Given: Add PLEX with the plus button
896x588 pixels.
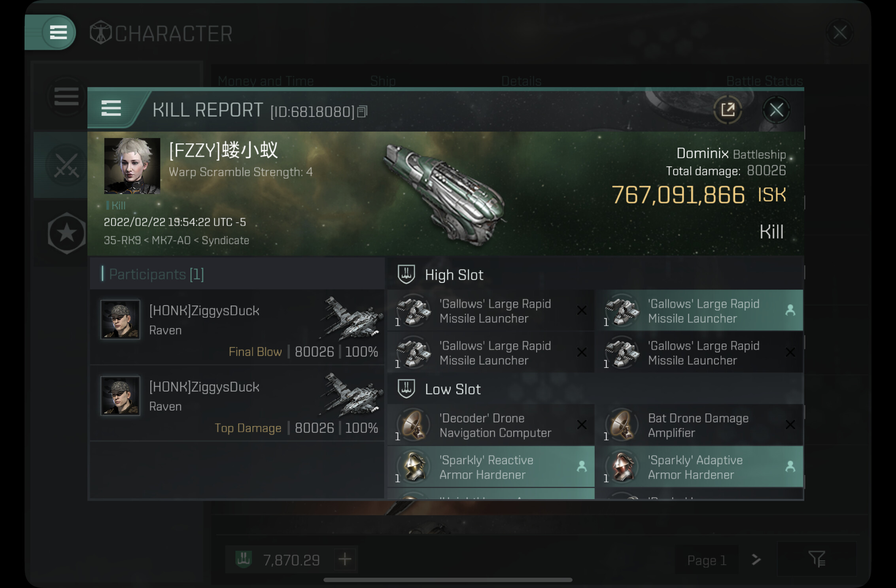Looking at the screenshot, I should tap(345, 559).
